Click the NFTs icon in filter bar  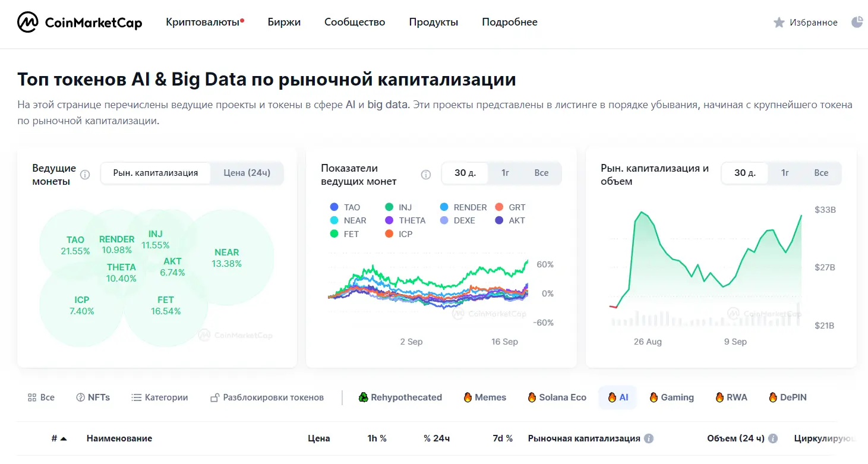tap(81, 397)
